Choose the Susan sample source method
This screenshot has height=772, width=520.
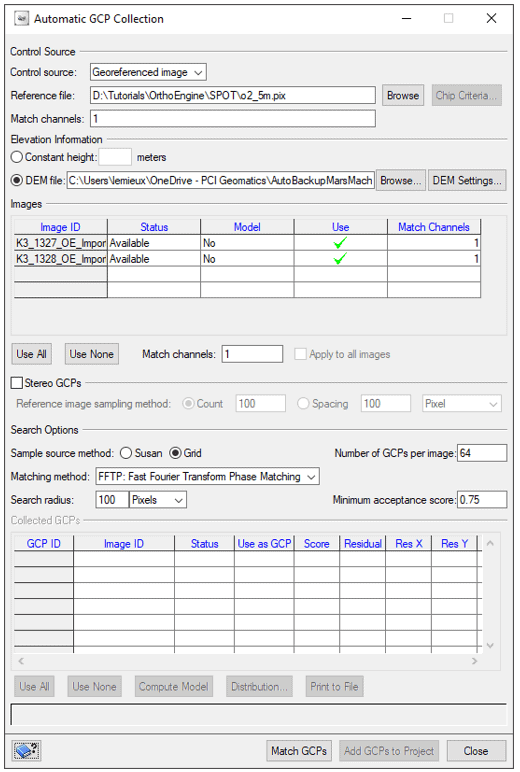click(126, 453)
